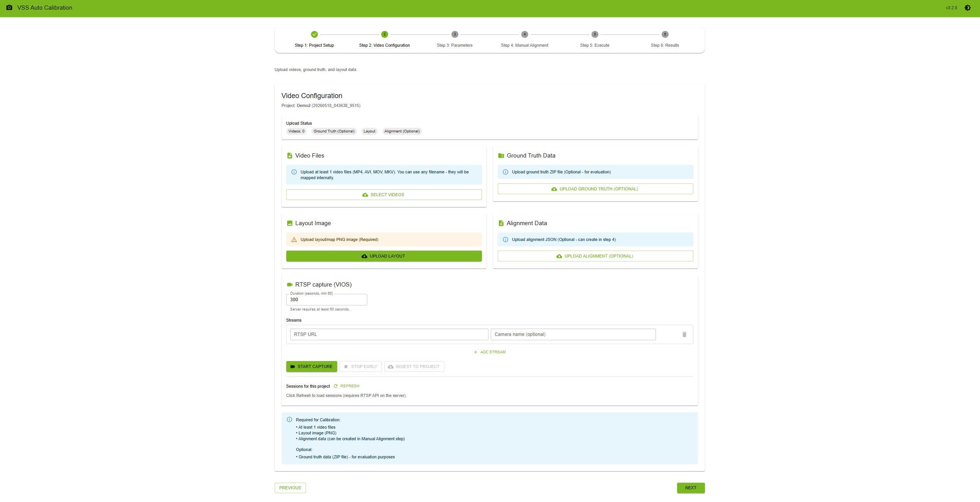Focus the Duration seconds input field

point(327,300)
